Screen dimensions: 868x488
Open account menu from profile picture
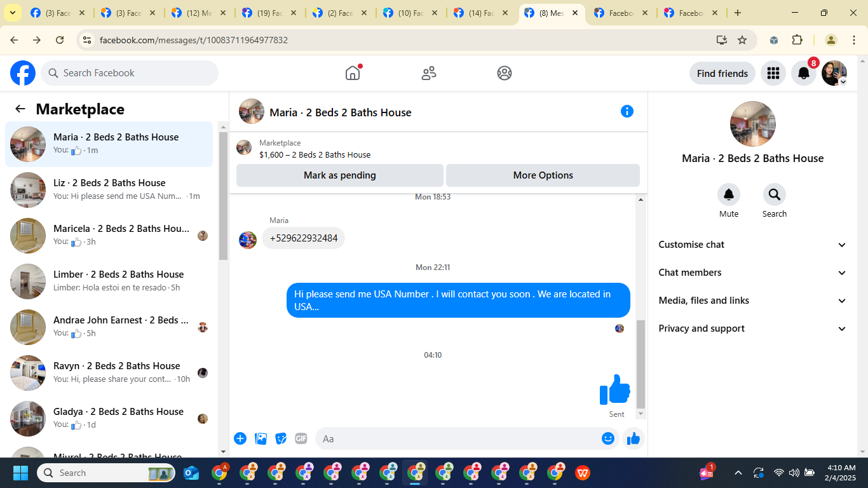834,73
